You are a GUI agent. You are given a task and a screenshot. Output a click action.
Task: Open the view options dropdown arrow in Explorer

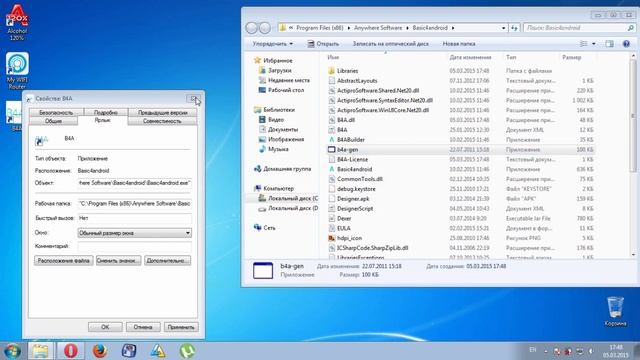click(x=593, y=44)
